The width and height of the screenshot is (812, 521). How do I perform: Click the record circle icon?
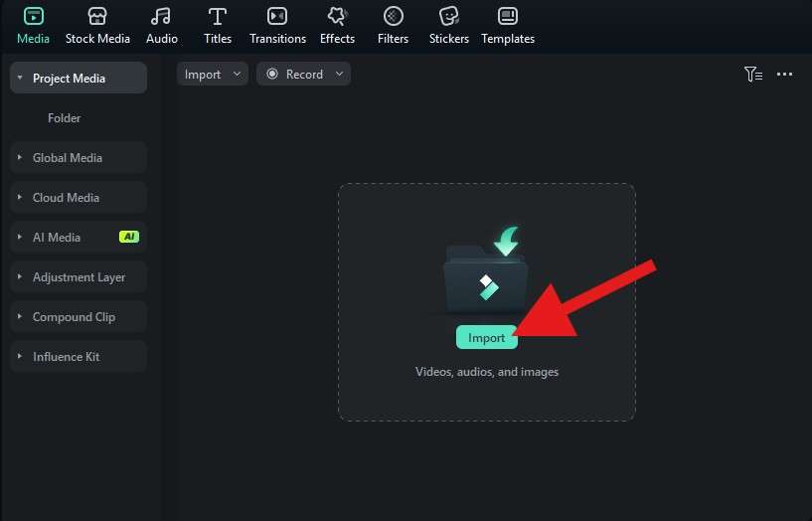(x=272, y=74)
